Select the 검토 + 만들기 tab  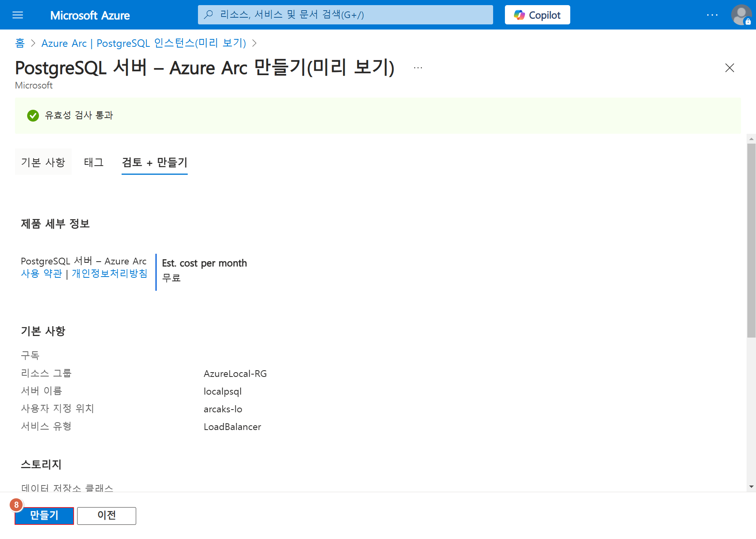tap(154, 162)
